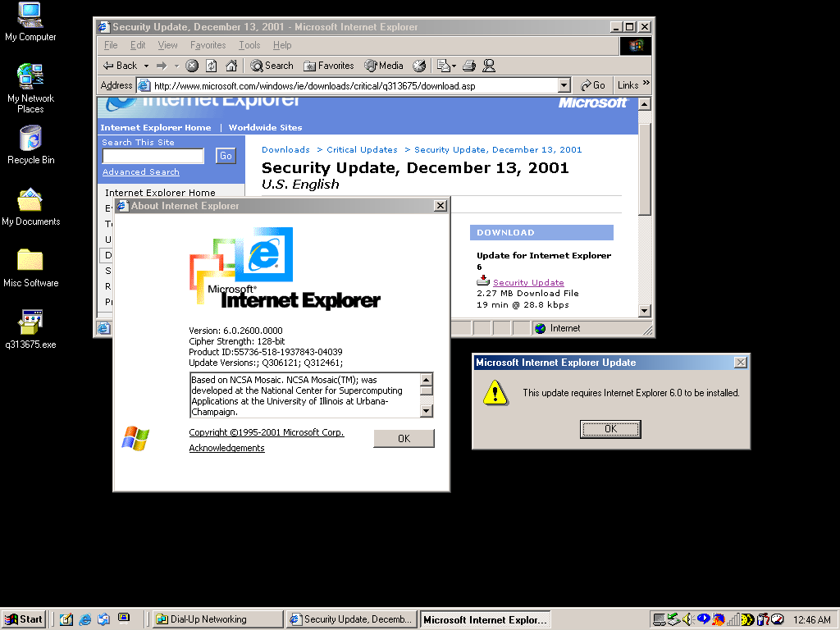Switch to Security Update window in the taskbar

pyautogui.click(x=351, y=619)
